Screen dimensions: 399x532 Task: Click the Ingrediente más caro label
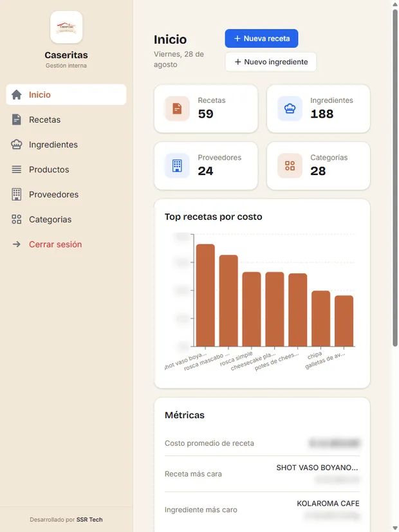(x=201, y=509)
